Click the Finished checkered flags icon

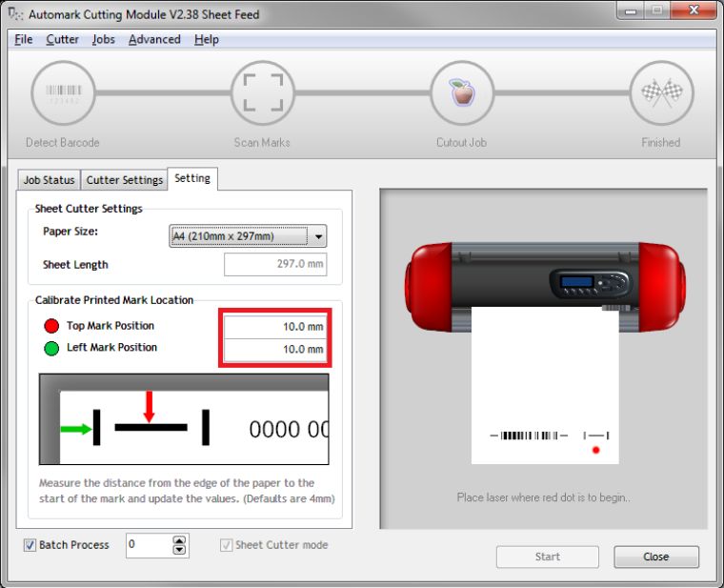tap(660, 93)
